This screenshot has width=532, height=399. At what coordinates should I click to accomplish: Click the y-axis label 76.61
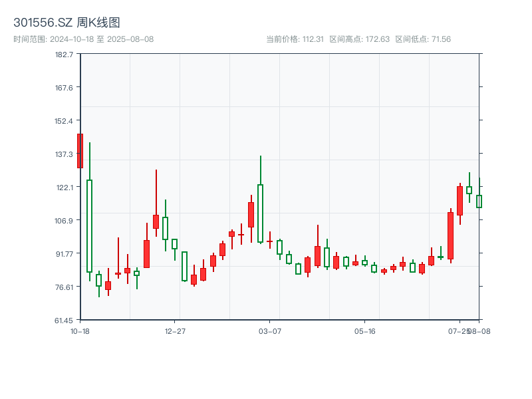tap(65, 287)
